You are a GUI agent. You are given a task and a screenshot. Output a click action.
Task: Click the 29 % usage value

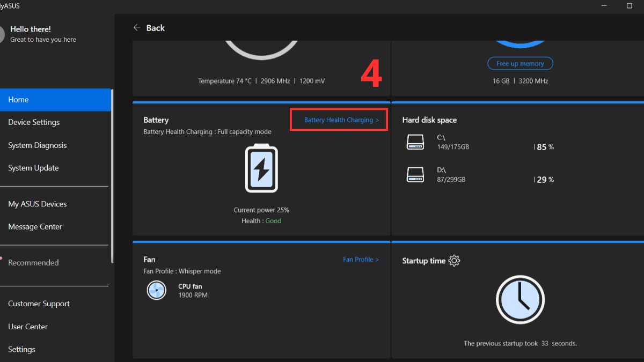[x=545, y=180]
